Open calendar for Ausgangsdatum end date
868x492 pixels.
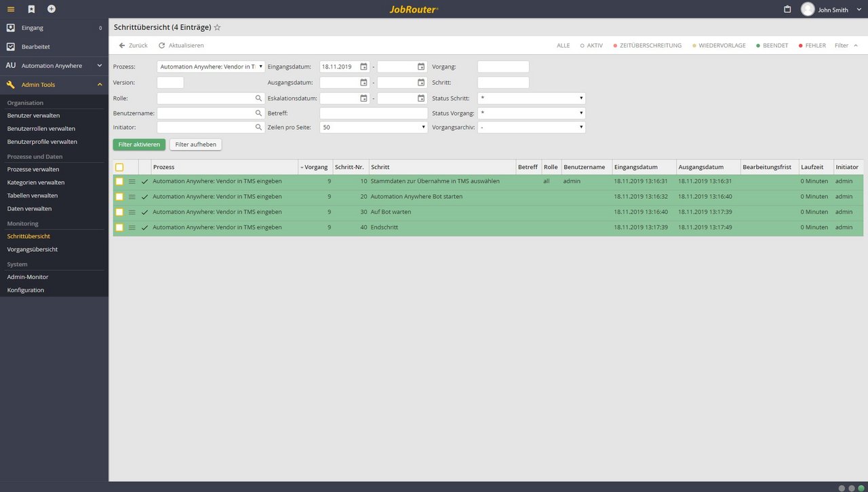421,82
